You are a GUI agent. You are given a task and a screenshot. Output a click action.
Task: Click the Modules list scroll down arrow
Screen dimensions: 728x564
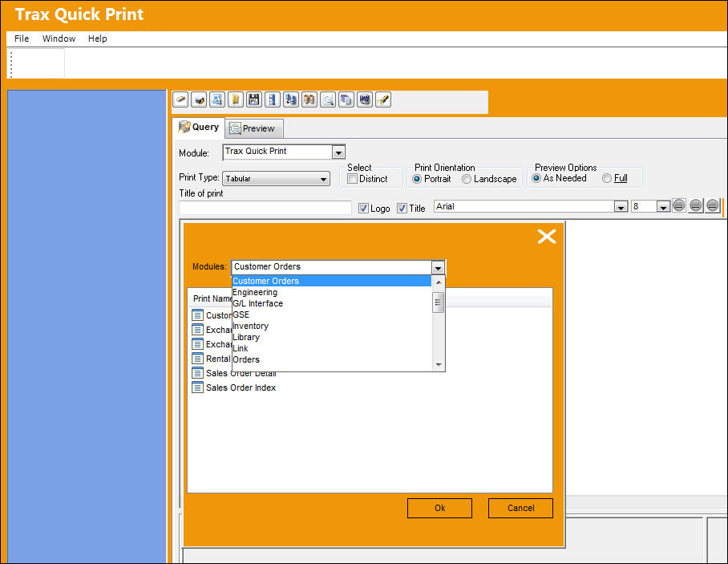pyautogui.click(x=439, y=365)
